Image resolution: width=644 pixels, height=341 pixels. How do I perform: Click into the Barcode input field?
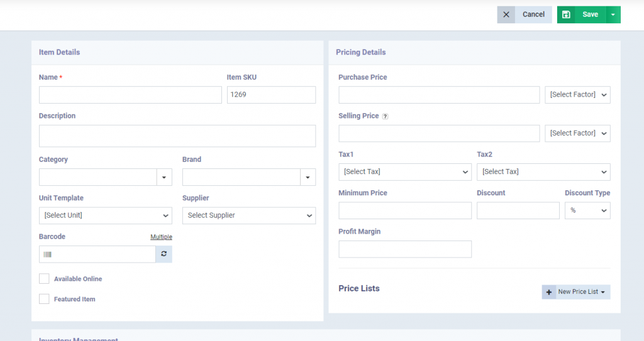point(97,254)
